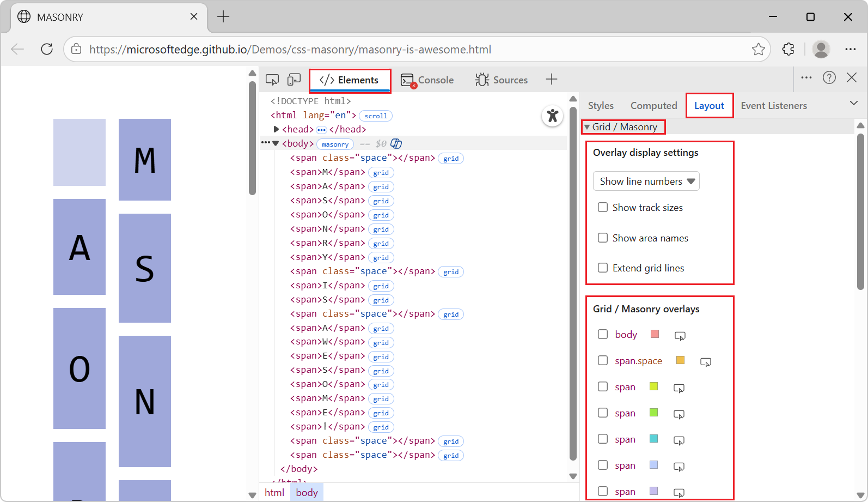The height and width of the screenshot is (502, 868).
Task: Select the span N line in DOM tree
Action: 327,229
